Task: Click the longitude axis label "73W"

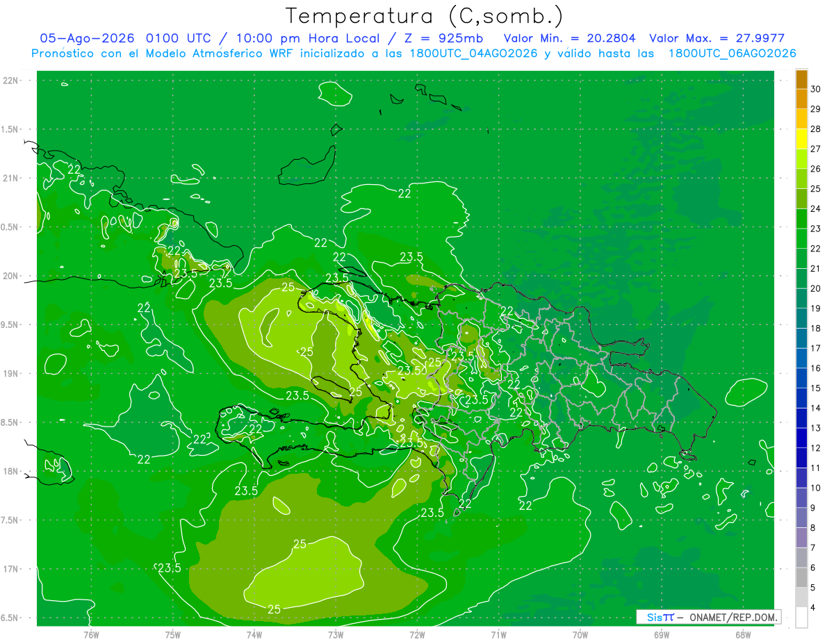Action: pyautogui.click(x=336, y=634)
